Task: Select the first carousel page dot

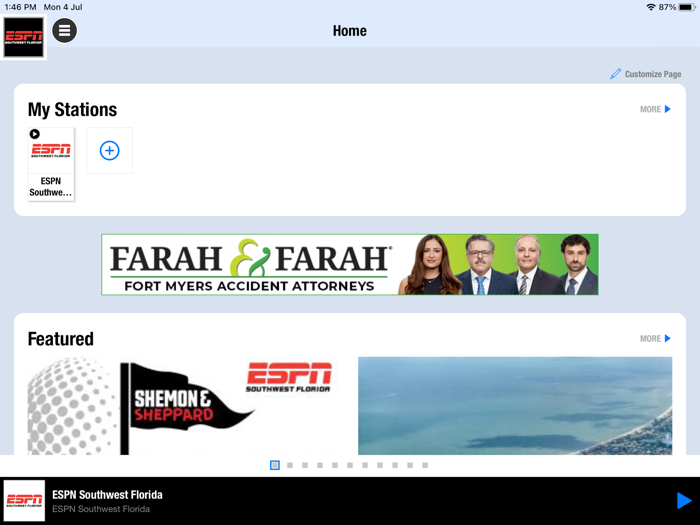Action: pos(275,466)
